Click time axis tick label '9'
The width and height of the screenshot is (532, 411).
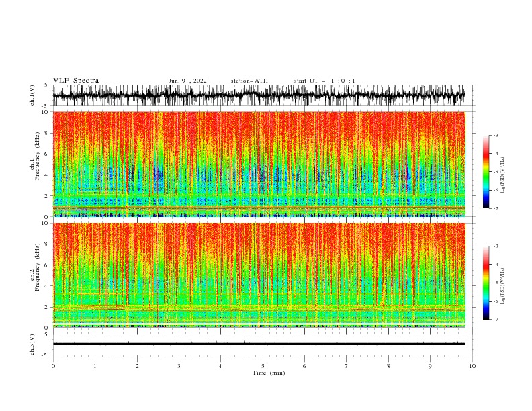(x=430, y=366)
